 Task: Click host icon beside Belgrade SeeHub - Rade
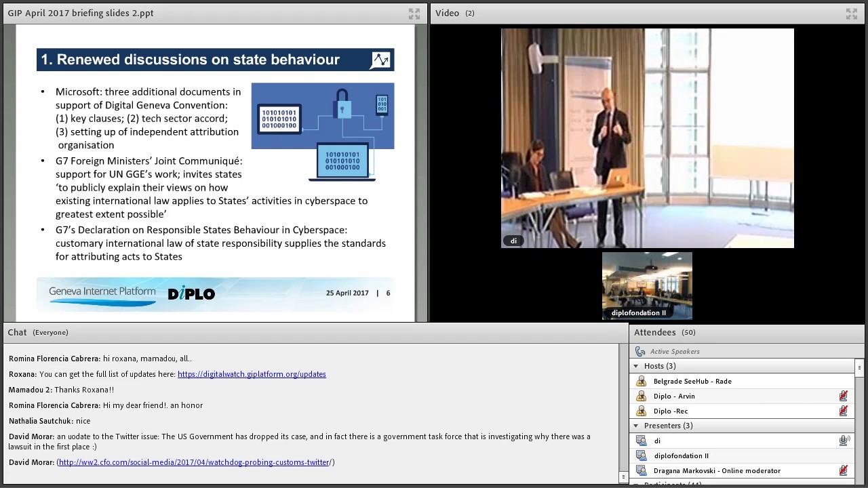(642, 381)
